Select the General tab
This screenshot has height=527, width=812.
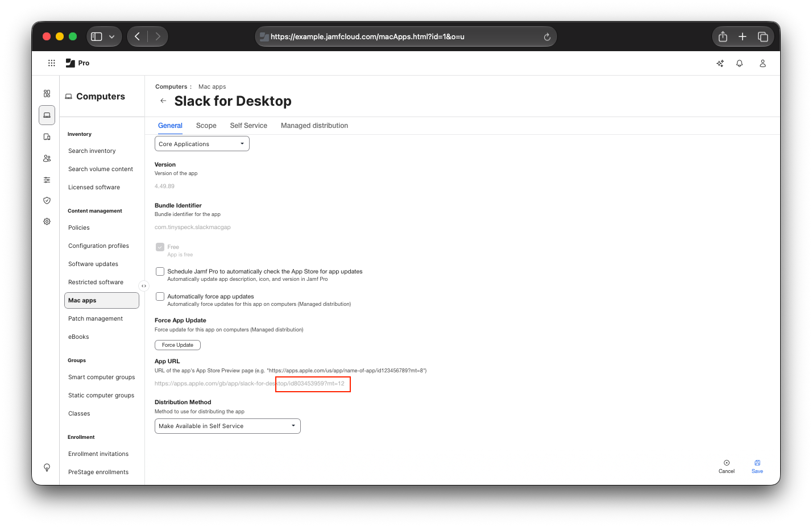(x=170, y=126)
